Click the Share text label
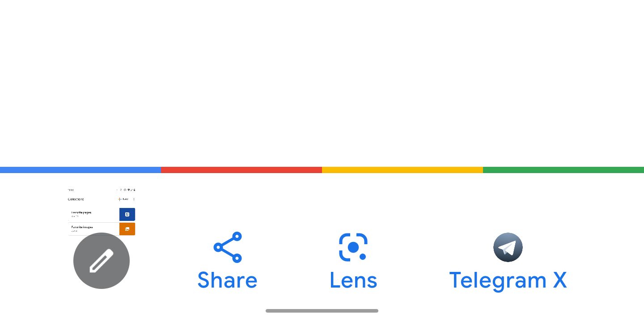Viewport: 644px width, 322px height. point(228,280)
